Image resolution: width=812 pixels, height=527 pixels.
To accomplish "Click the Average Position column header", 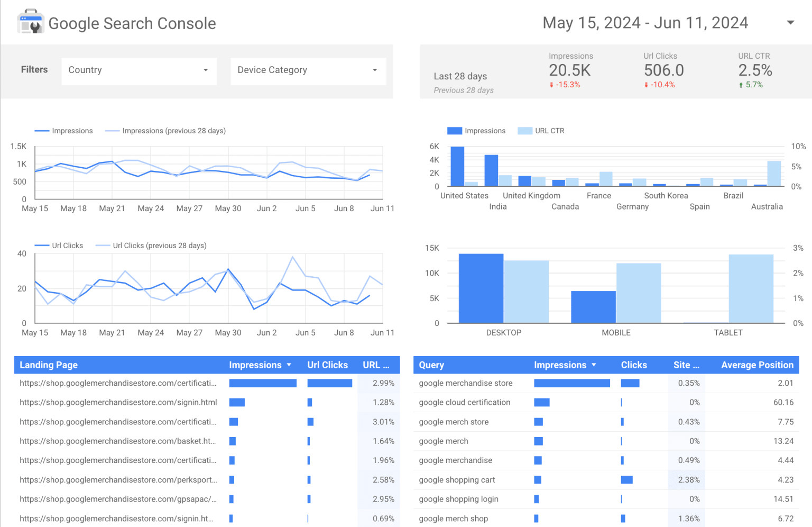I will (x=757, y=365).
